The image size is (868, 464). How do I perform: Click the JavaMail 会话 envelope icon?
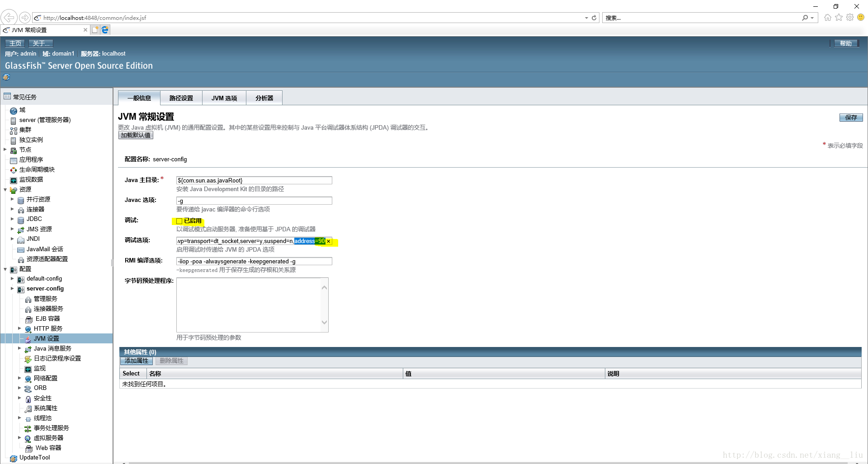[x=21, y=250]
